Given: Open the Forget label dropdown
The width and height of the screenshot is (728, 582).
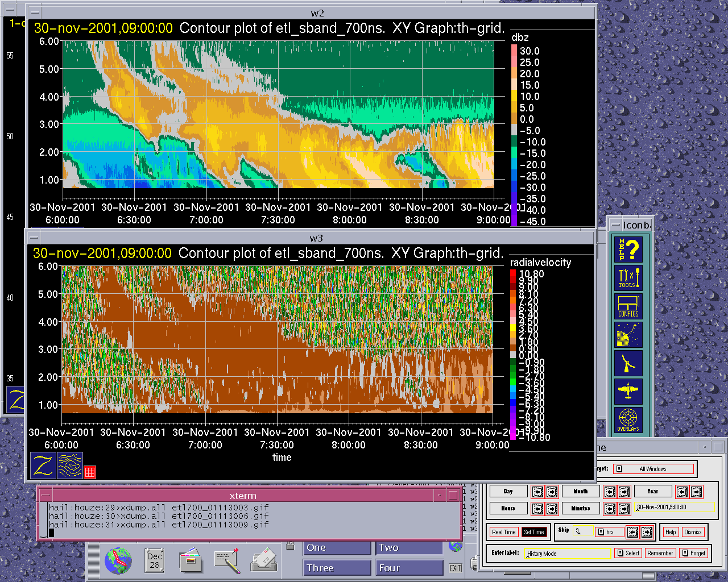Looking at the screenshot, I should (694, 553).
